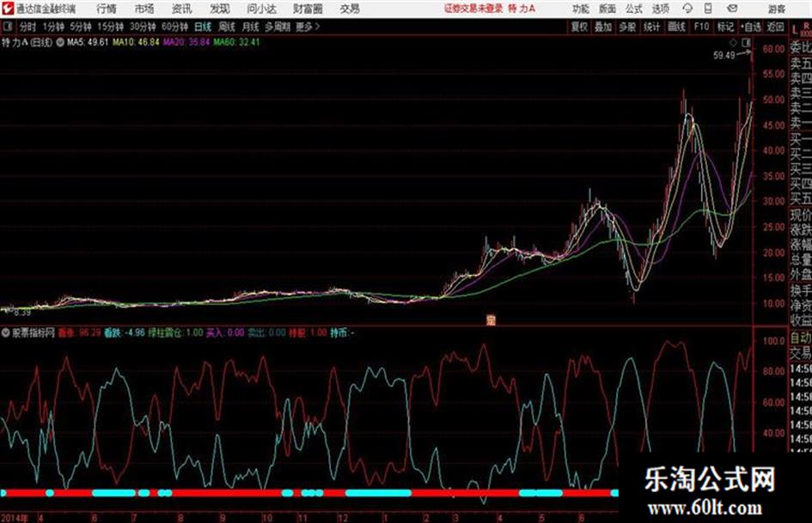Switch to 1分钟 period tab
The image size is (812, 523).
(53, 27)
